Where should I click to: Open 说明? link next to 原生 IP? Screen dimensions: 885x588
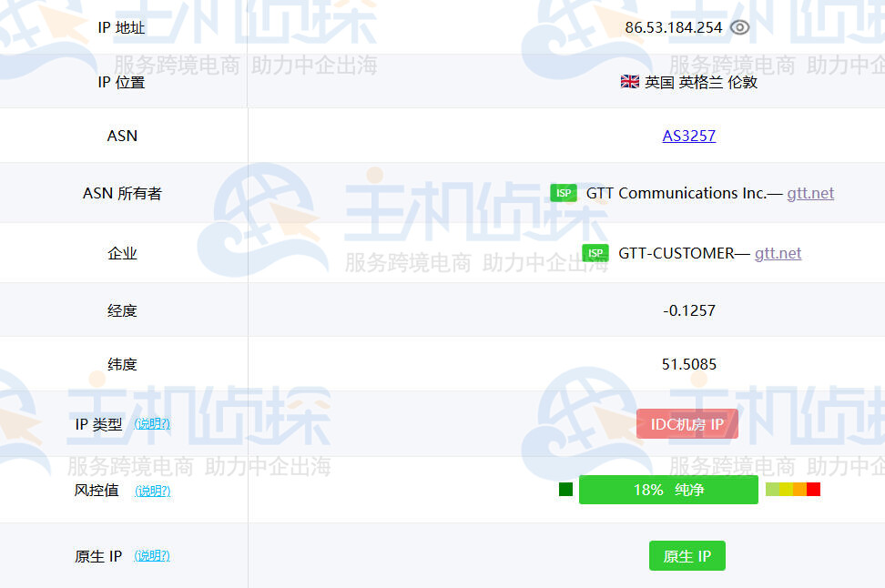pos(151,555)
